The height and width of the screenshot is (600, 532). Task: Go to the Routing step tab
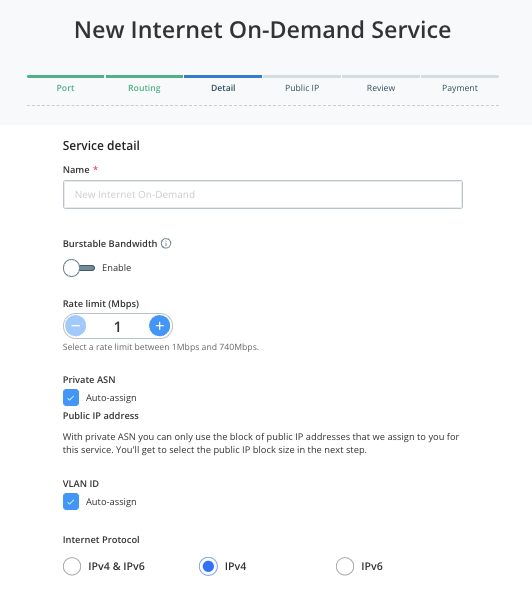point(144,88)
